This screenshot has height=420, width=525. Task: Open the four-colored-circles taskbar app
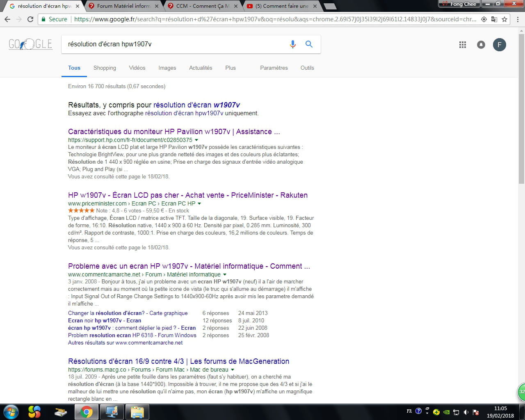tap(34, 412)
